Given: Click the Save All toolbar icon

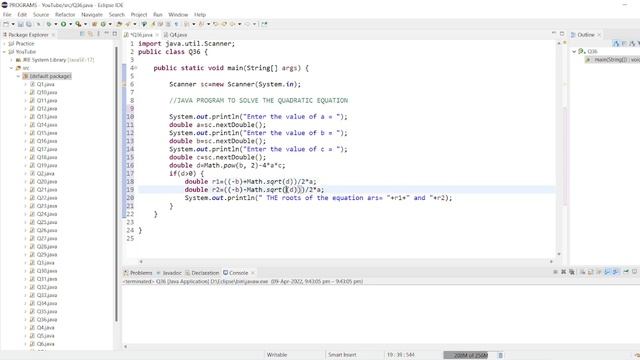Looking at the screenshot, I should [x=28, y=24].
